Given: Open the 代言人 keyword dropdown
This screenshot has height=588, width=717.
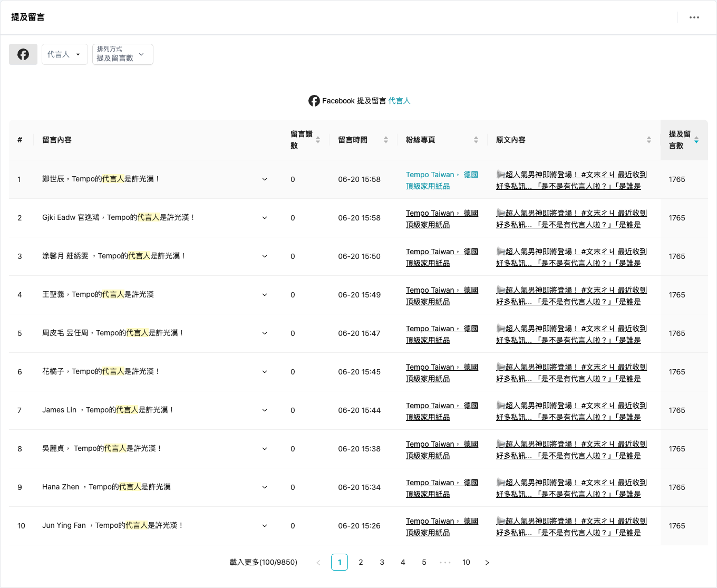Looking at the screenshot, I should (64, 54).
